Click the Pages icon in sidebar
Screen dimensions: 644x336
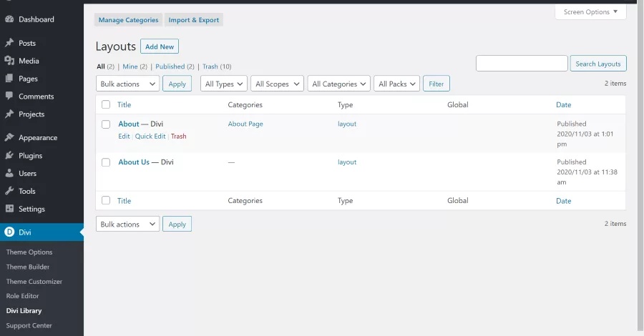9,79
